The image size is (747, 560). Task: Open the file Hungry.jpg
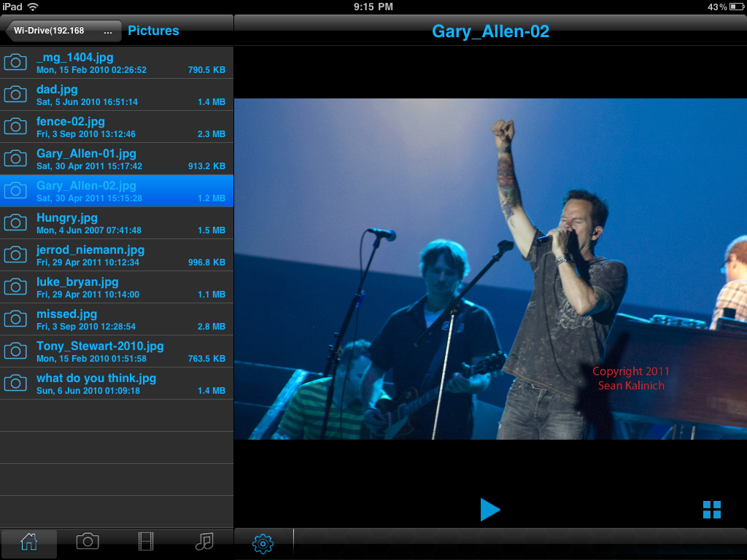pyautogui.click(x=117, y=223)
